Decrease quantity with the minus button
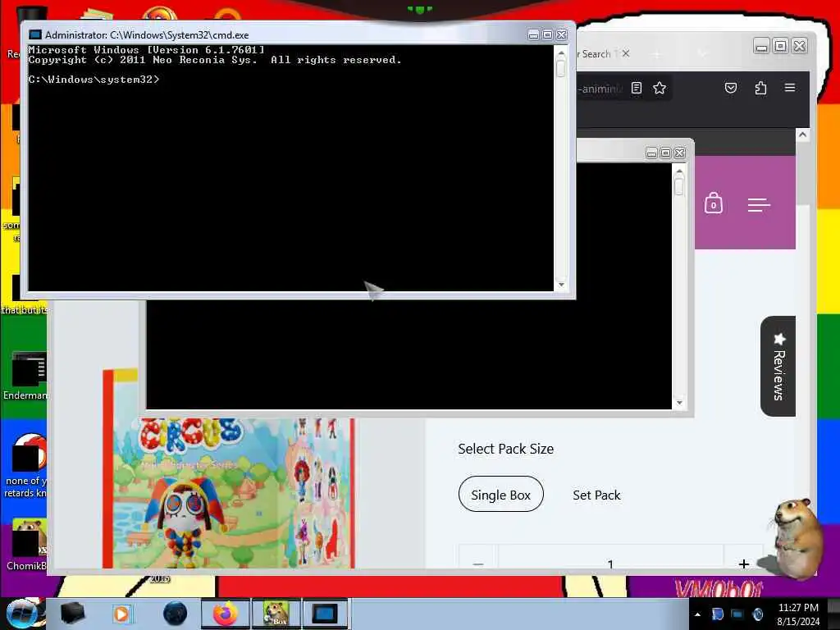 tap(478, 563)
